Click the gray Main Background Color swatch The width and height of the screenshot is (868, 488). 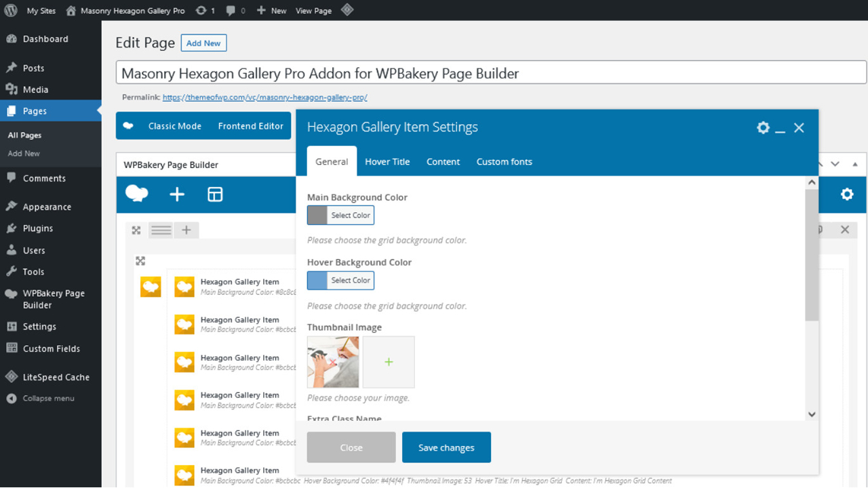317,216
